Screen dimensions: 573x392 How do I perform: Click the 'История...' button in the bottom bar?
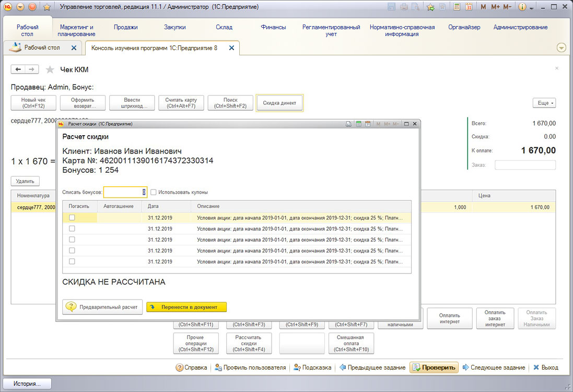point(29,384)
